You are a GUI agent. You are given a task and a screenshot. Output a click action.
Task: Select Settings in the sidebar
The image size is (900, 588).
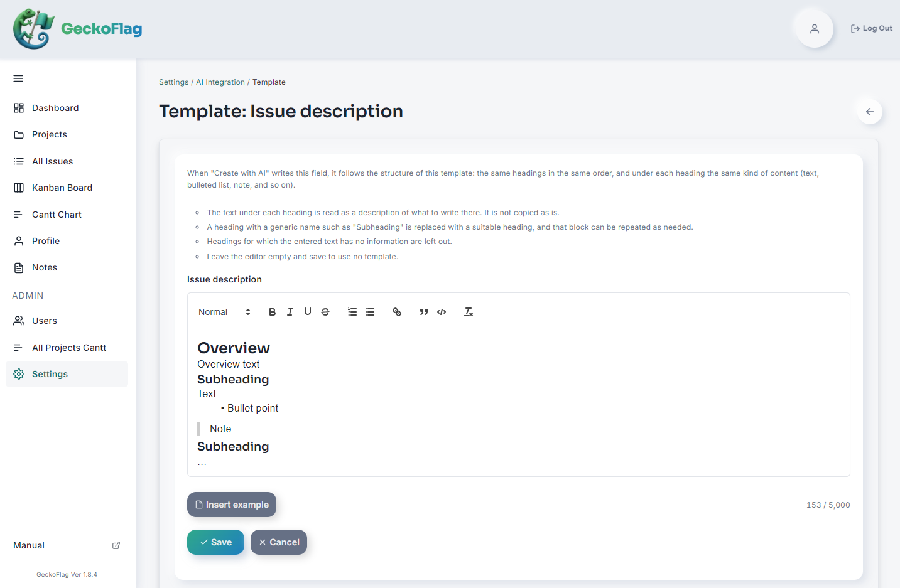coord(67,374)
